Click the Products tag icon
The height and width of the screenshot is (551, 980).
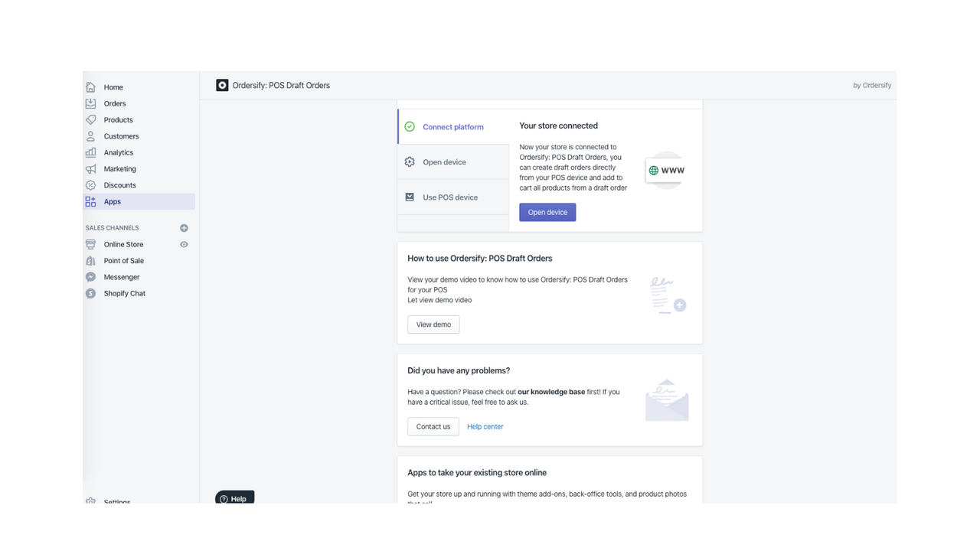(x=90, y=120)
